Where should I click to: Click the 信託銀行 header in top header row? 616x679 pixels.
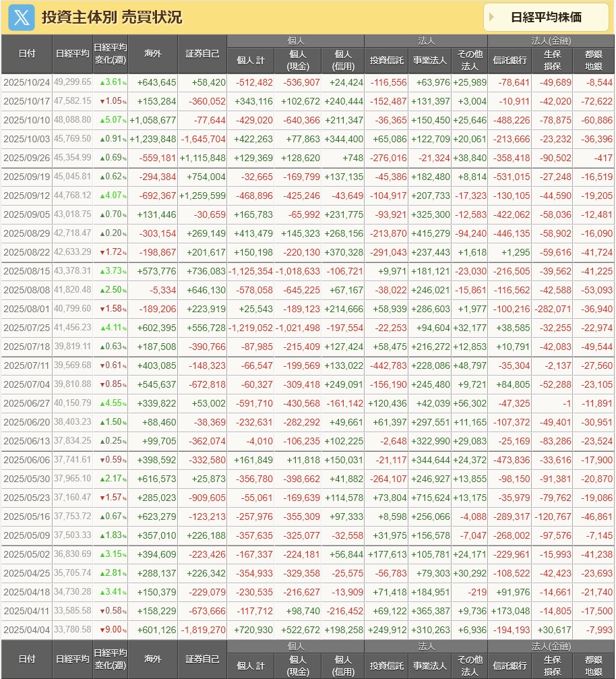click(510, 61)
